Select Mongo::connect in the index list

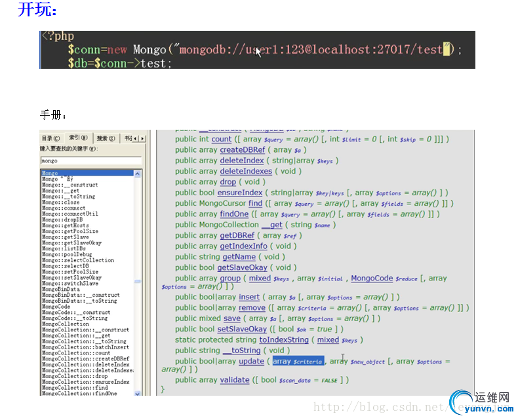[x=64, y=208]
